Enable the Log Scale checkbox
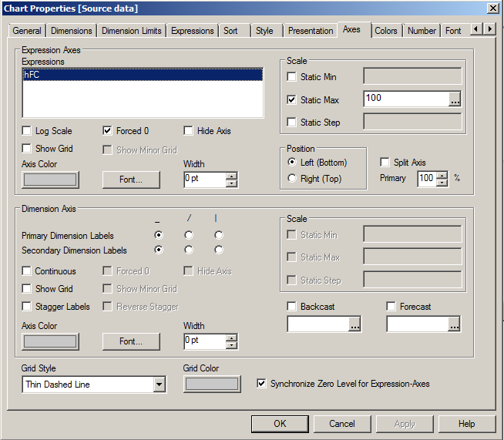Screen dimensions: 504x440 tap(28, 131)
